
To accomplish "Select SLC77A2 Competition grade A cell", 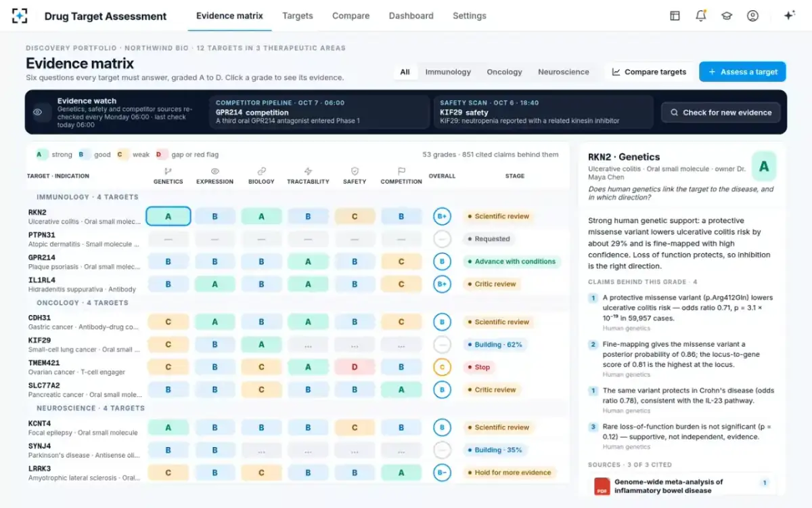I will 401,389.
